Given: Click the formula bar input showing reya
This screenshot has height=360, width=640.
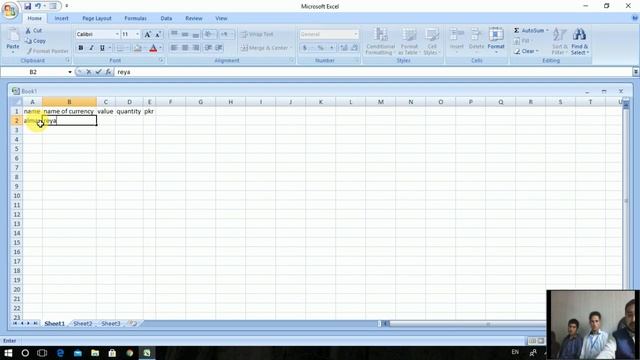Looking at the screenshot, I should pos(373,72).
